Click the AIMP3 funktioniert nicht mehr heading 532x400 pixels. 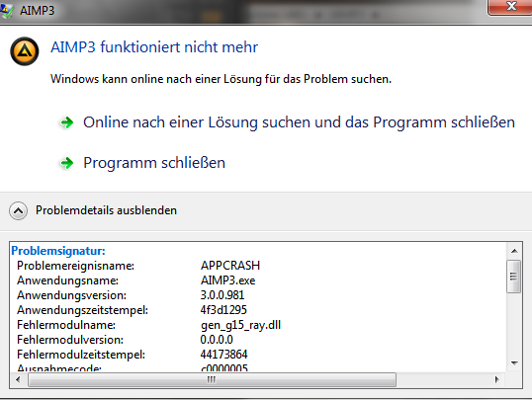point(154,47)
